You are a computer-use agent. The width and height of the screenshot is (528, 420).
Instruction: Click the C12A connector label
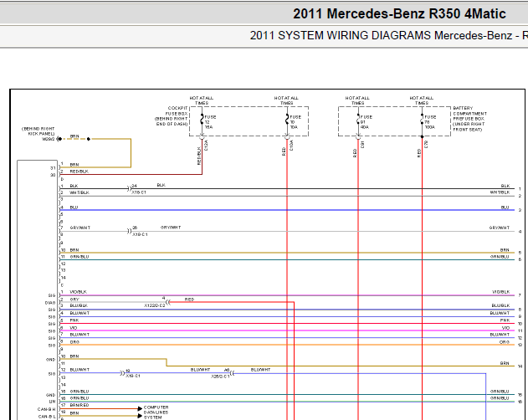point(206,146)
